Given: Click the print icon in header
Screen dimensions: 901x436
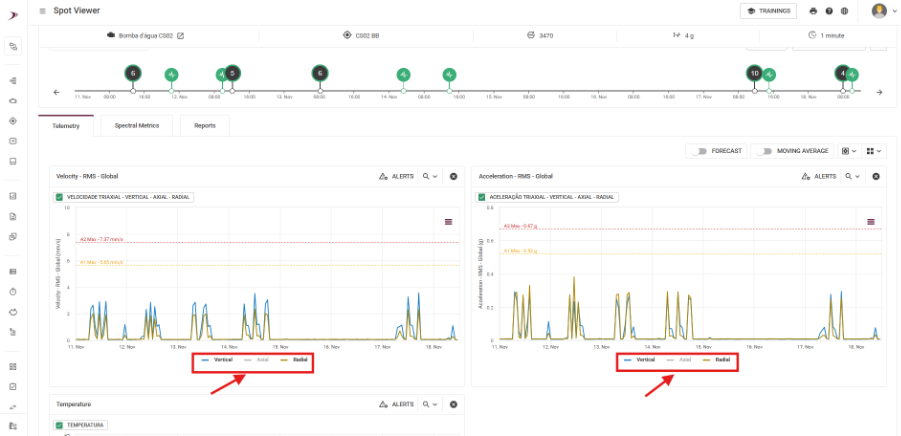Looking at the screenshot, I should tap(813, 11).
